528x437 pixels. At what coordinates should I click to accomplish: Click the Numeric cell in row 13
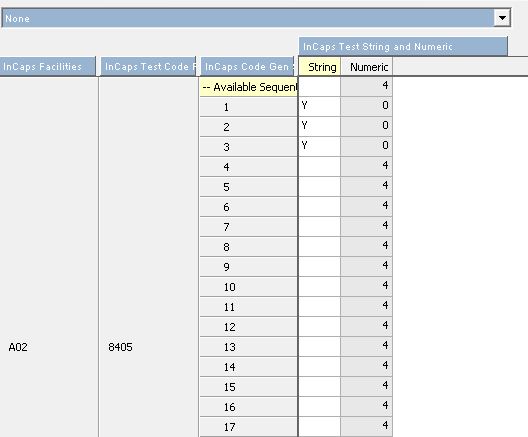[366, 346]
